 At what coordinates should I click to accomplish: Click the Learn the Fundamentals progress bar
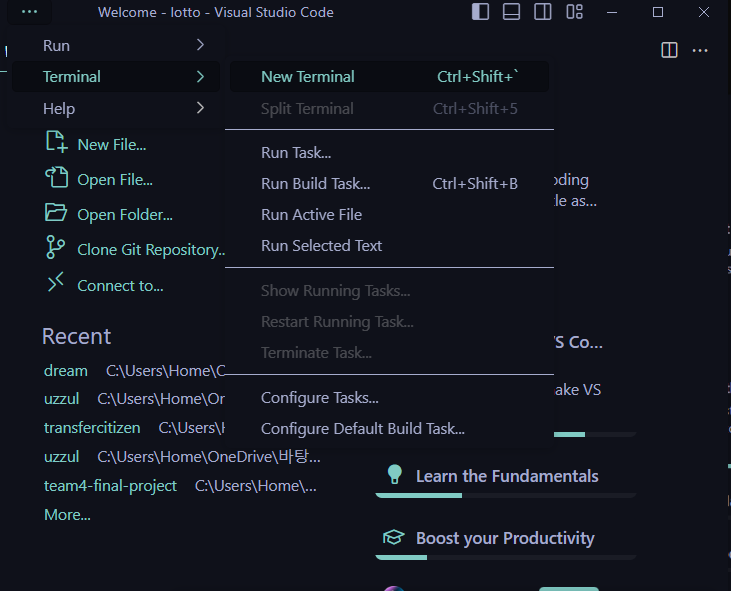pos(506,495)
